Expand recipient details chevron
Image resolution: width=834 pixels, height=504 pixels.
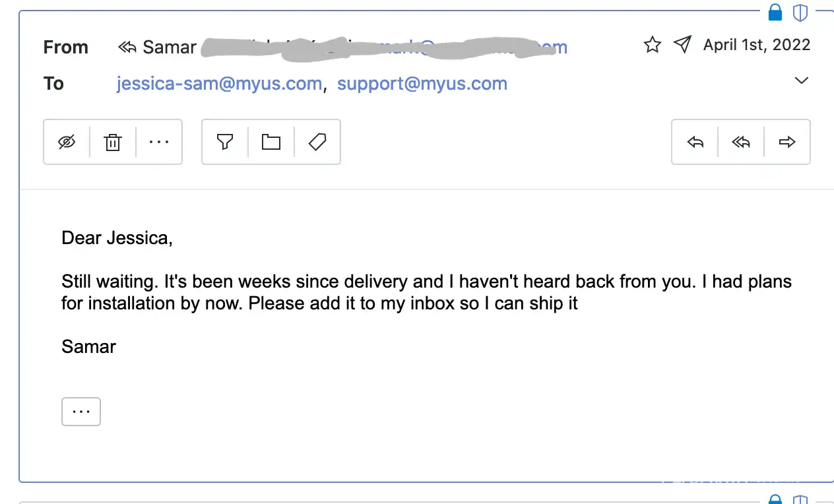coord(801,80)
